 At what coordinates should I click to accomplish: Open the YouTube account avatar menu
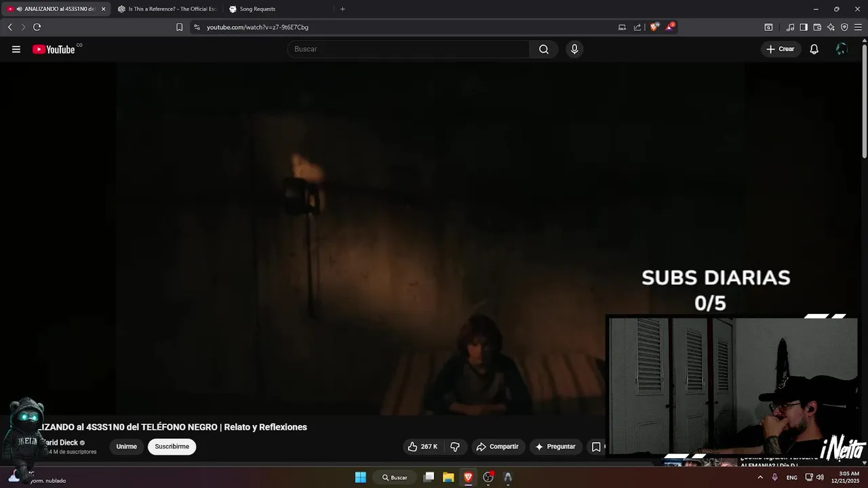click(x=842, y=49)
